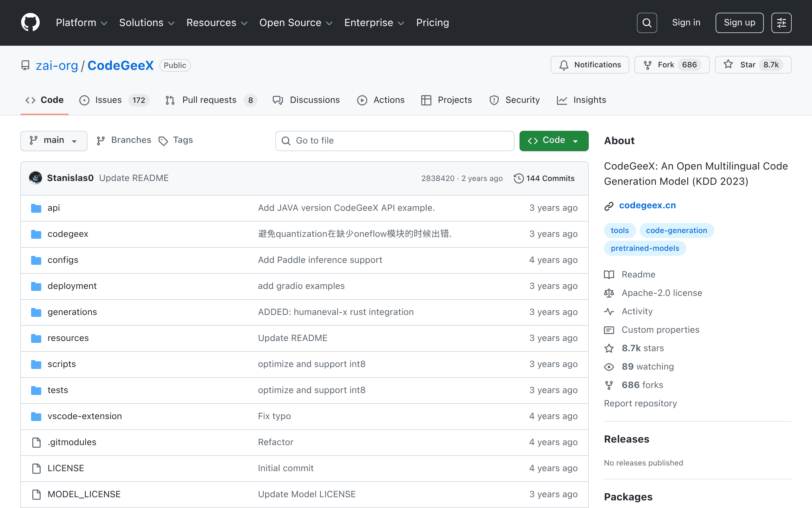This screenshot has width=812, height=508.
Task: Click Stanislas0's avatar thumbnail
Action: [x=36, y=178]
